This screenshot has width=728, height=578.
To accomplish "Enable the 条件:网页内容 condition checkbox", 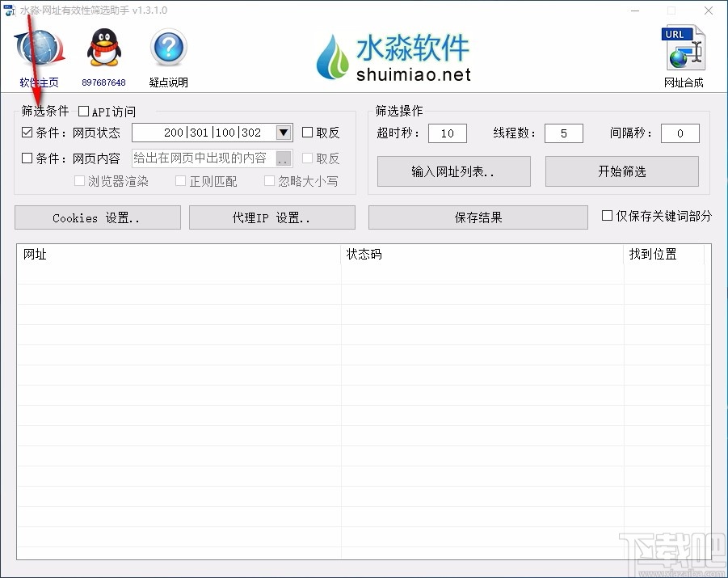I will (x=27, y=158).
